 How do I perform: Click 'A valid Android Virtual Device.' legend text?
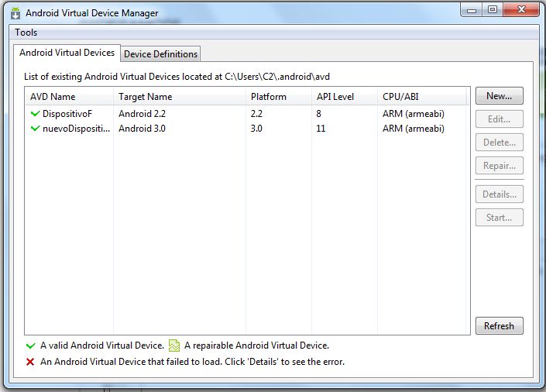(x=102, y=346)
